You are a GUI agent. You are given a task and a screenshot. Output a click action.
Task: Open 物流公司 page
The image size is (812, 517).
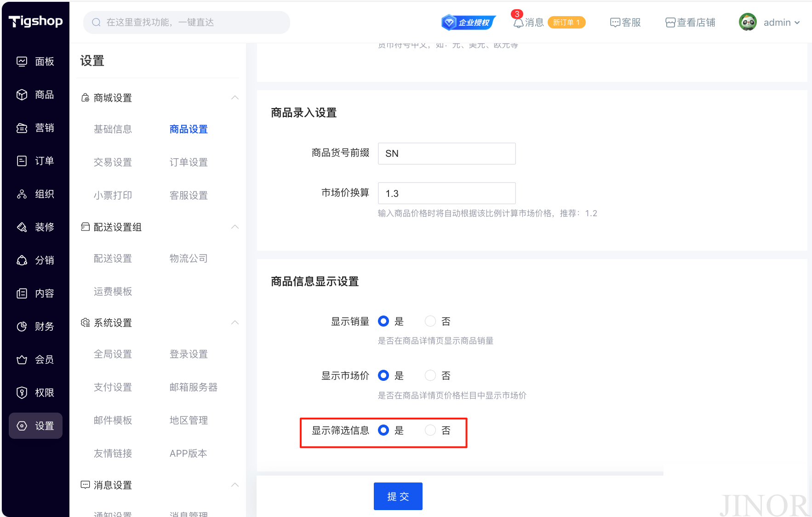pos(189,258)
